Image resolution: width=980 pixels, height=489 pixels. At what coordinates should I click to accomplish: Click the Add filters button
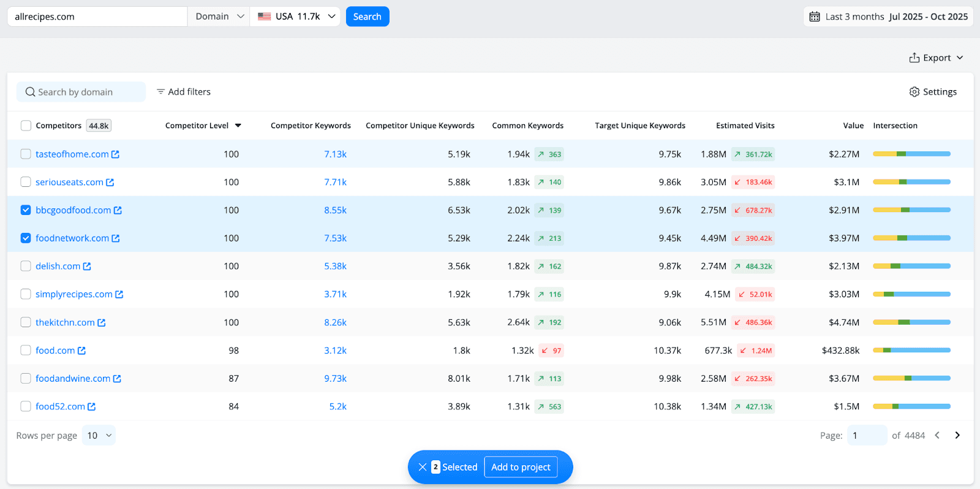[x=184, y=92]
